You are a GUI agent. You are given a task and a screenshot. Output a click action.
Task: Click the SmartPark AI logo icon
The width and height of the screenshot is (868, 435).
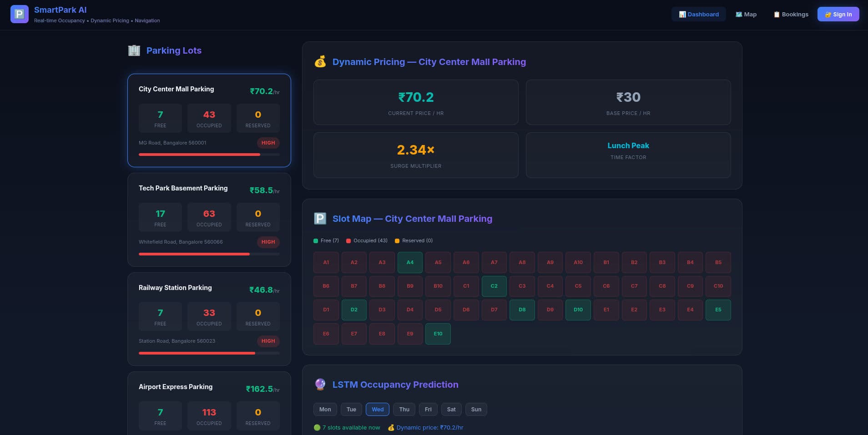(19, 14)
